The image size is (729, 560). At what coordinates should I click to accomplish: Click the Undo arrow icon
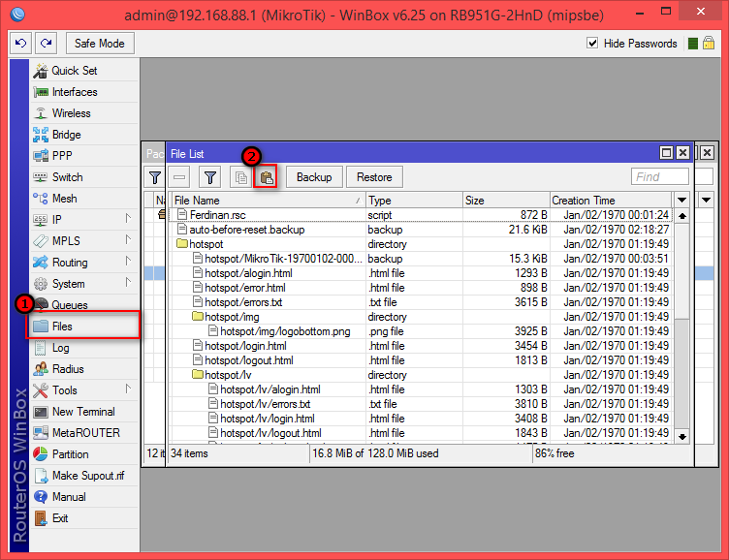coord(21,44)
